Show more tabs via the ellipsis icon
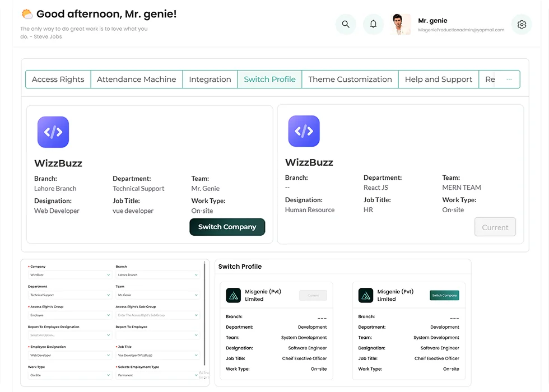The image size is (549, 392). [x=509, y=80]
